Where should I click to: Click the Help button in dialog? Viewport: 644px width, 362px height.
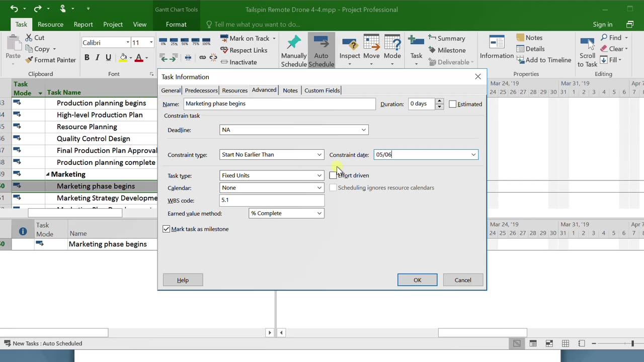click(x=183, y=280)
